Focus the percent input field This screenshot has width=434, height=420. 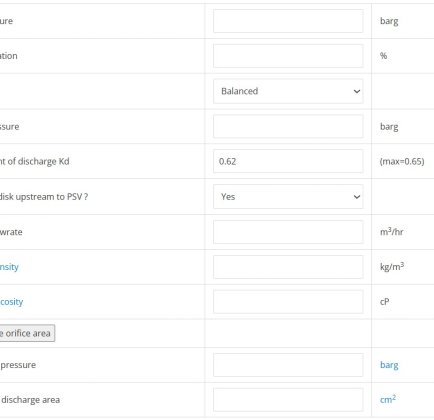coord(288,56)
